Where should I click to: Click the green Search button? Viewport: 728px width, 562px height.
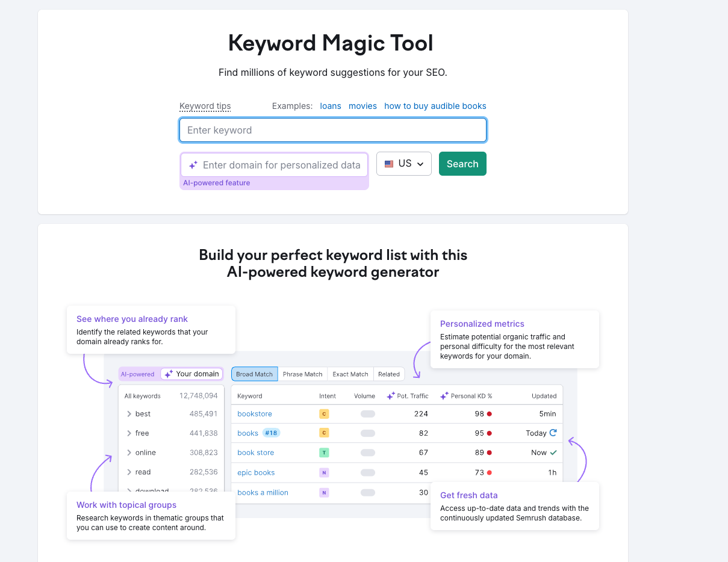462,164
